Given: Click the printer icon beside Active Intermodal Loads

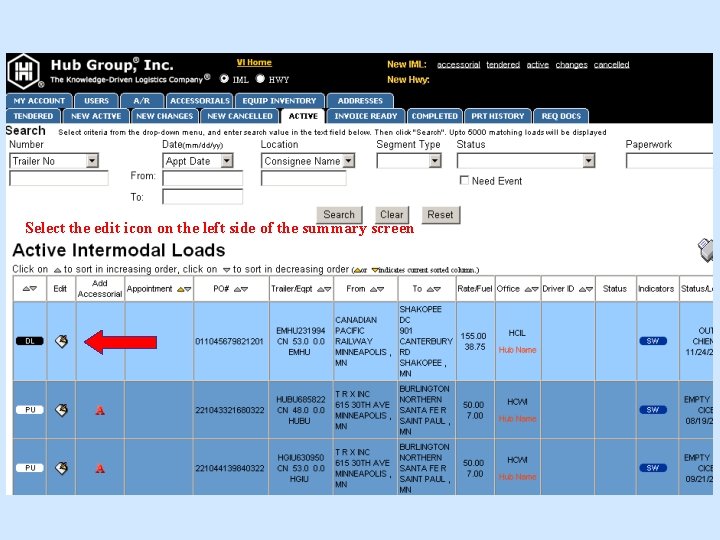Looking at the screenshot, I should [705, 250].
